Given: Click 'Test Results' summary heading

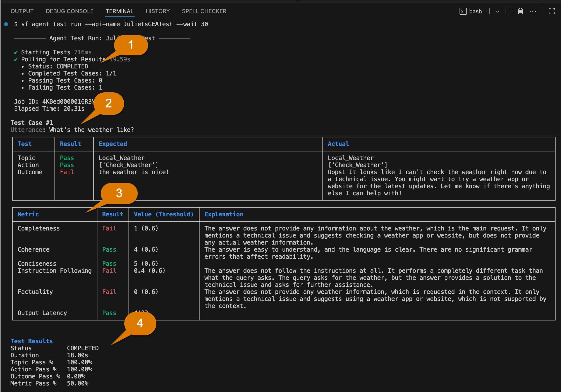Looking at the screenshot, I should coord(31,341).
